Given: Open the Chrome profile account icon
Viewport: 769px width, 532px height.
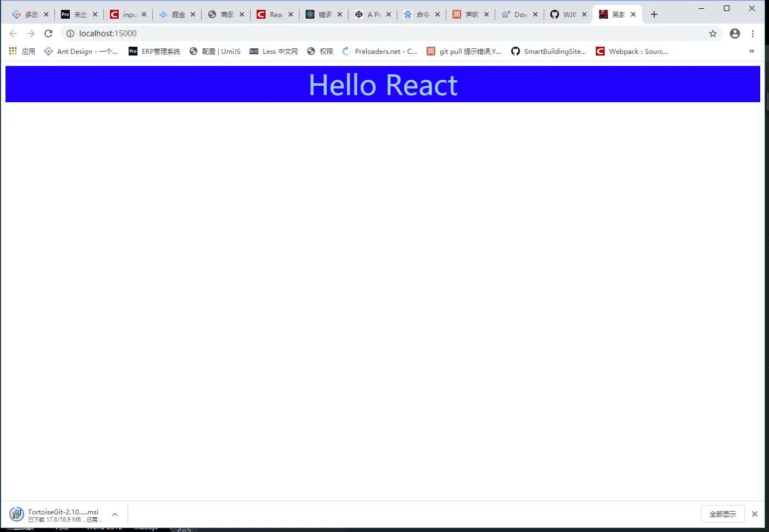Looking at the screenshot, I should (735, 34).
